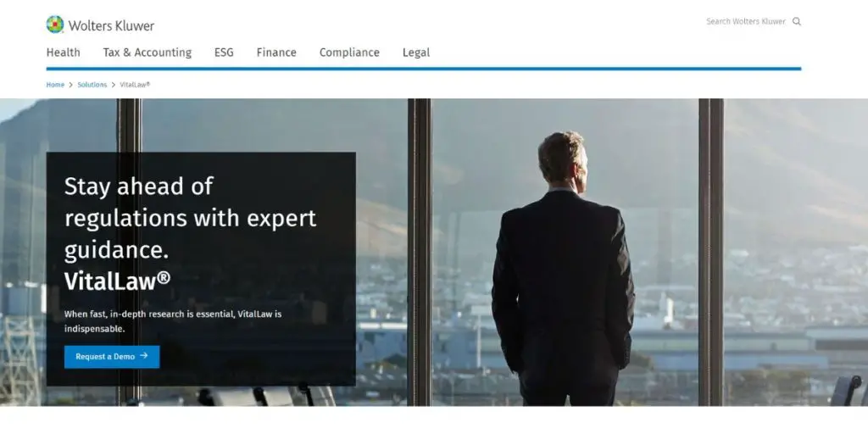Viewport: 868px width, 434px height.
Task: Click the chevron after Home breadcrumb
Action: click(71, 85)
